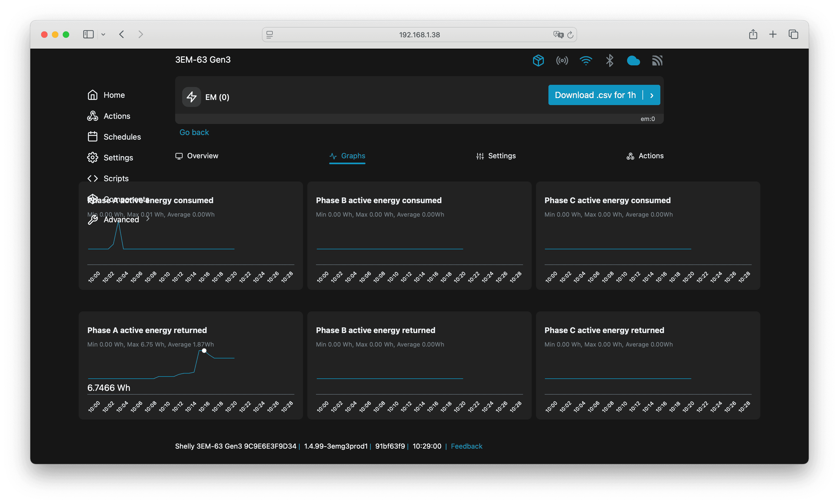
Task: Open Settings in the left sidebar
Action: 110,157
